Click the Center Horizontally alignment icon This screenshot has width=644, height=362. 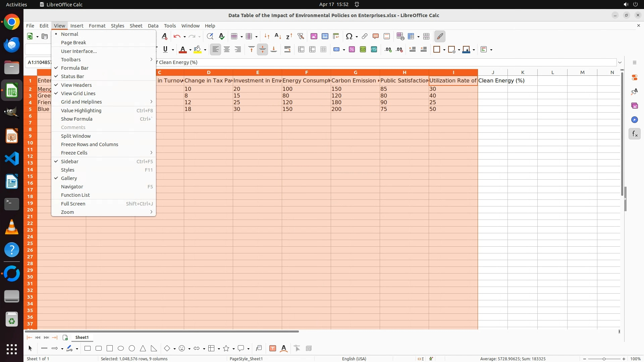[227, 50]
